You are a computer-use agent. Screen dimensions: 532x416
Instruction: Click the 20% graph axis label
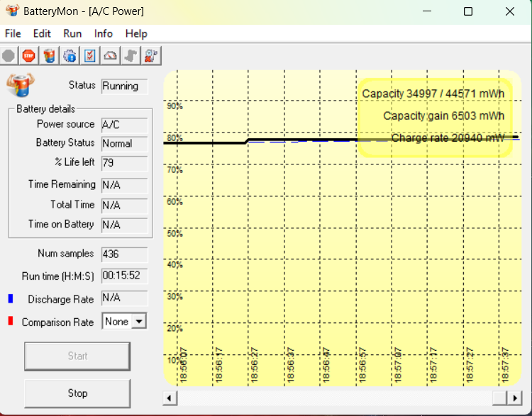pyautogui.click(x=174, y=329)
